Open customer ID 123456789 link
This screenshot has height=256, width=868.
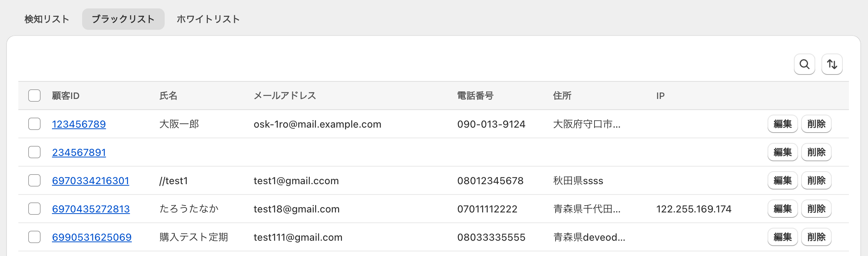coord(79,124)
